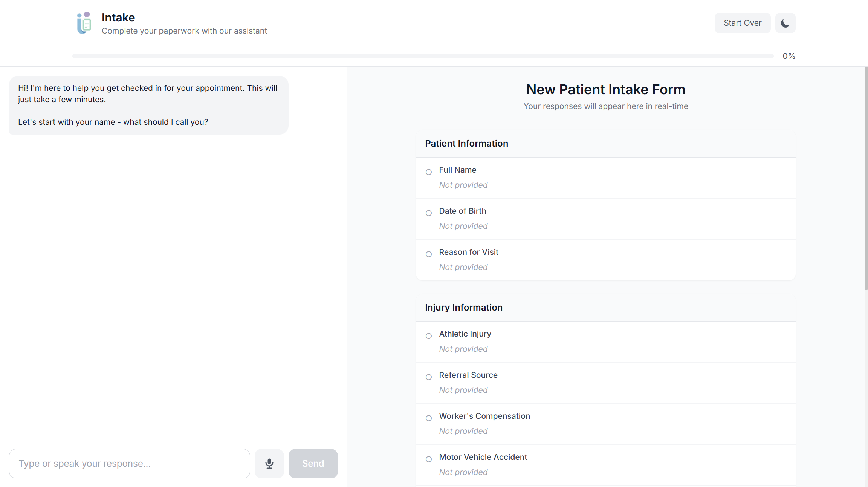Image resolution: width=868 pixels, height=487 pixels.
Task: Click the intake progress bar
Action: (423, 56)
